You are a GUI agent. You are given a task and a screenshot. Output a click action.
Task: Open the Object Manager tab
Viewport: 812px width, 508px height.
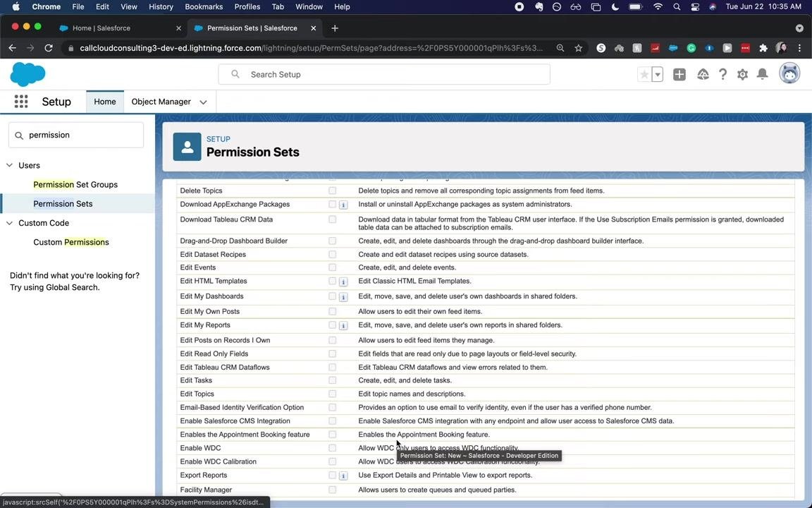point(161,102)
